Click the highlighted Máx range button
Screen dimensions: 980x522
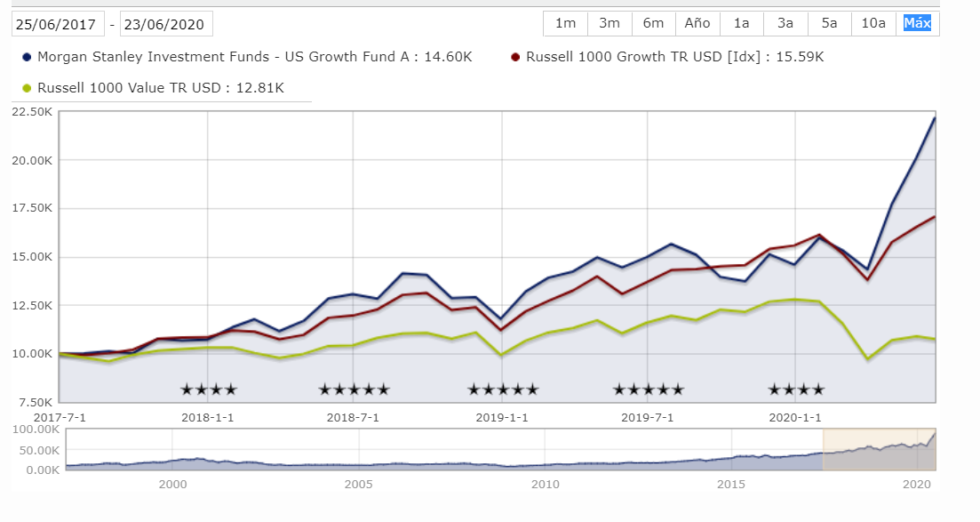pos(917,24)
